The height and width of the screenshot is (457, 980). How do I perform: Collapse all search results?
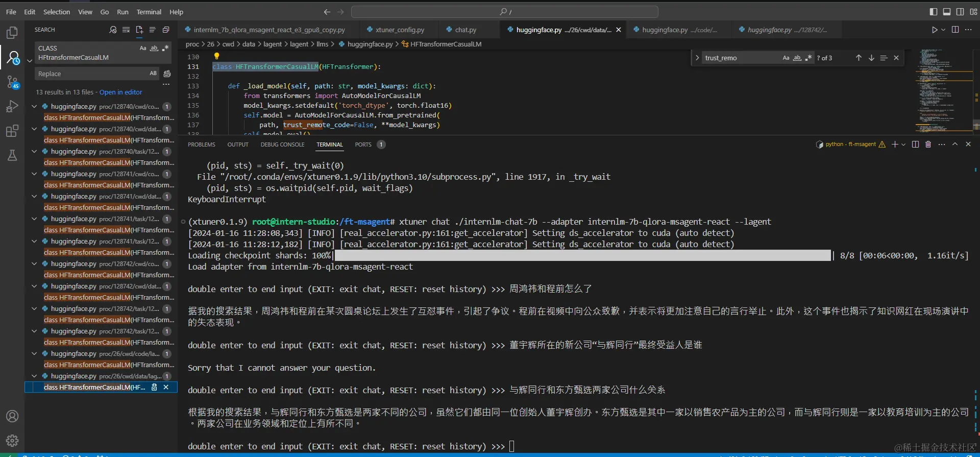[x=166, y=30]
